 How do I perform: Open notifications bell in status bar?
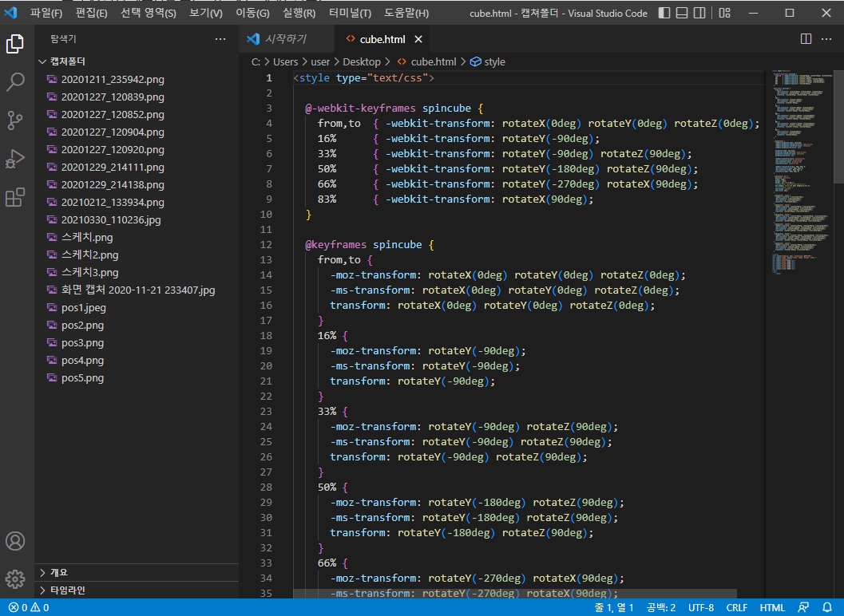(x=827, y=607)
